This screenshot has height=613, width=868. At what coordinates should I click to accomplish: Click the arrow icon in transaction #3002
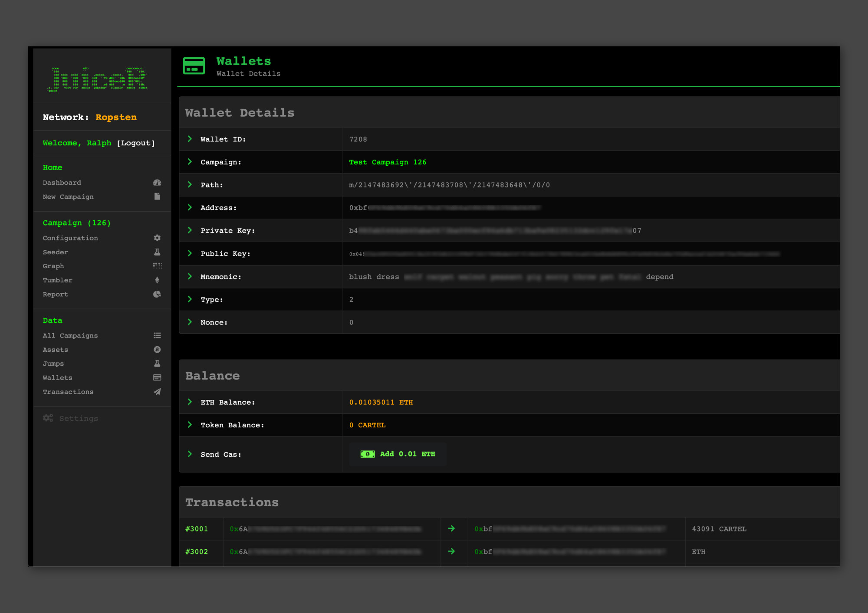tap(451, 551)
